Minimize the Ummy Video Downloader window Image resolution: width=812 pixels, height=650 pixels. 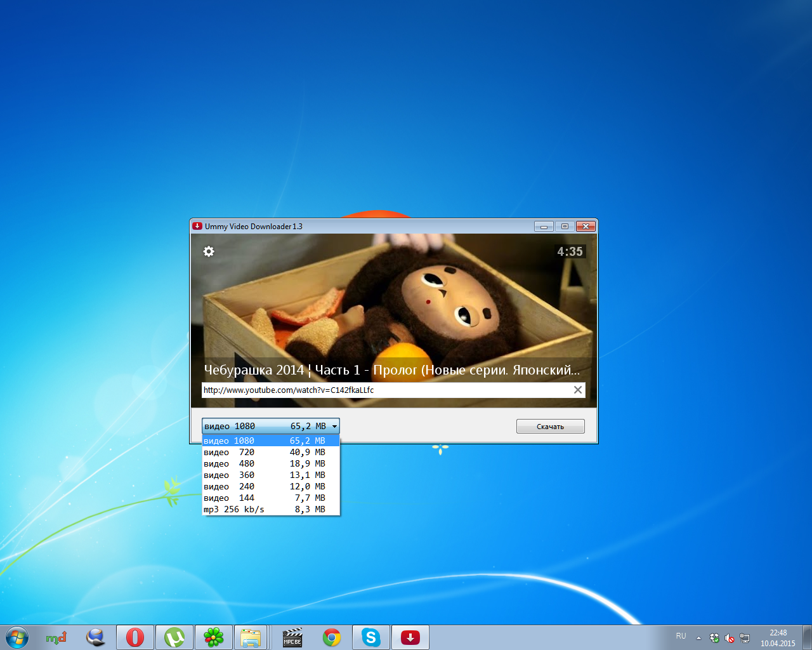point(544,226)
